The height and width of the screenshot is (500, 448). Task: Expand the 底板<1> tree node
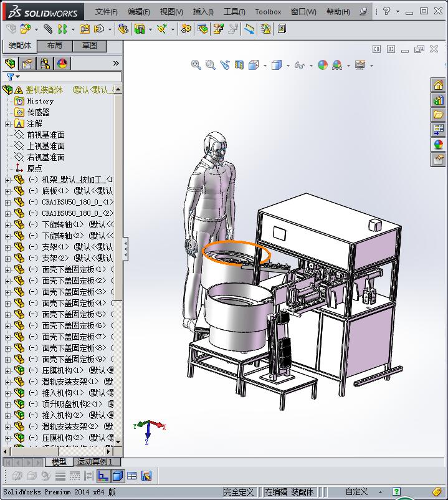pyautogui.click(x=7, y=191)
